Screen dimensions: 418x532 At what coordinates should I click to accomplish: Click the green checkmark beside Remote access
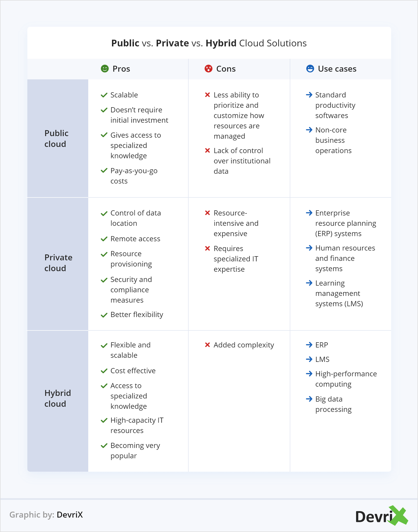(x=104, y=239)
